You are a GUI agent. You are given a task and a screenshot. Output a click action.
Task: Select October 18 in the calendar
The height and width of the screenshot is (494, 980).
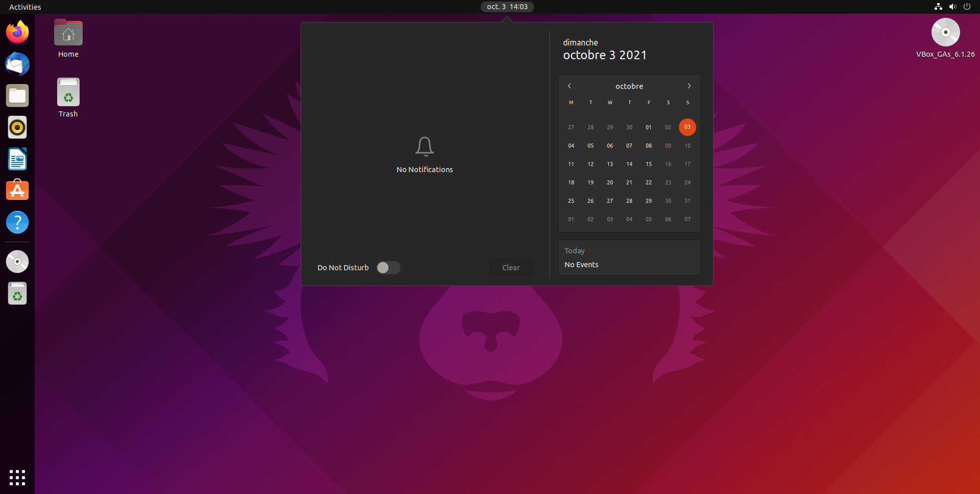click(571, 182)
